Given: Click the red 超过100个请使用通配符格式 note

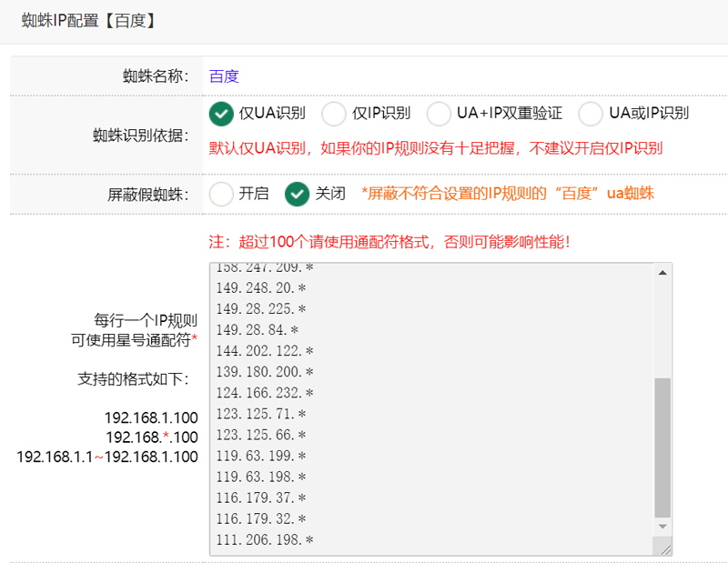Looking at the screenshot, I should [x=390, y=242].
